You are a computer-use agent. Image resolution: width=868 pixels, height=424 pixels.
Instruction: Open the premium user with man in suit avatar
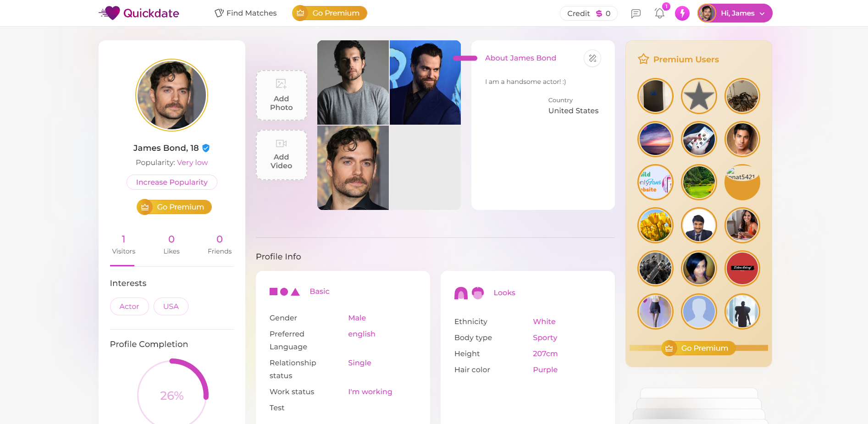[699, 225]
